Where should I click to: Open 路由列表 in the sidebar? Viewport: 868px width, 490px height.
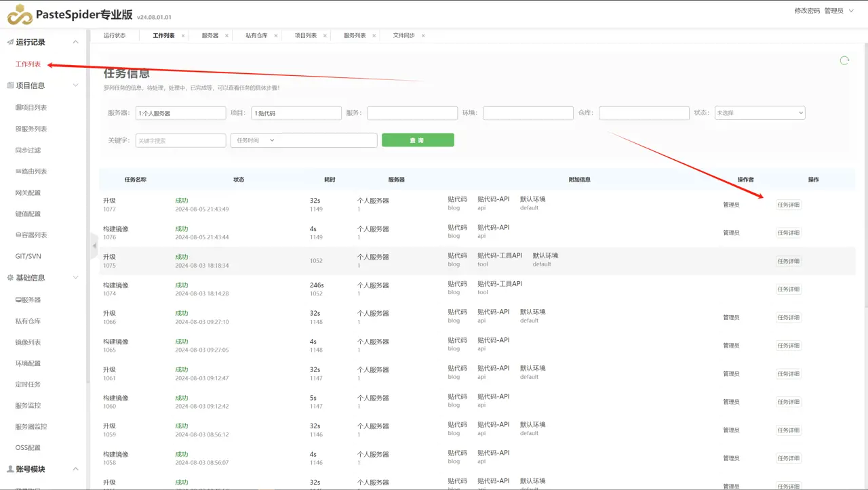(31, 171)
